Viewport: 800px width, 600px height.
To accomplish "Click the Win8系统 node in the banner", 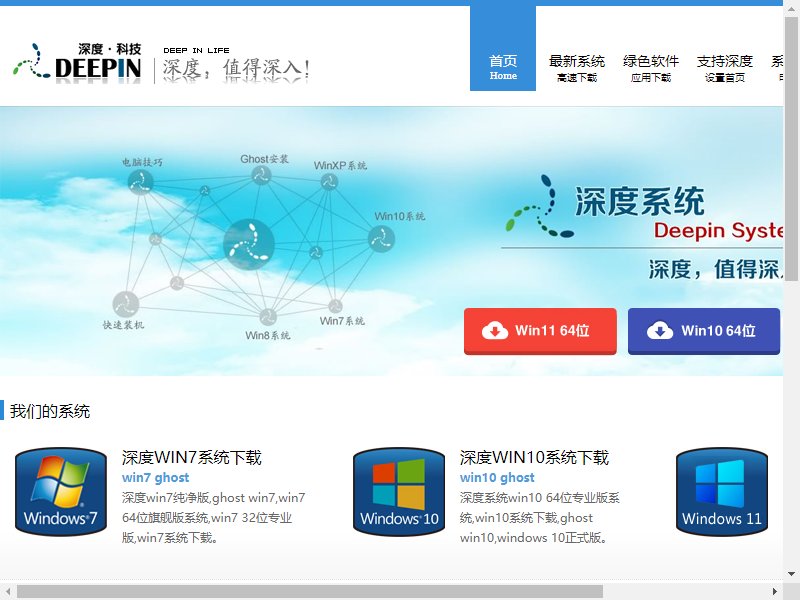I will [268, 317].
